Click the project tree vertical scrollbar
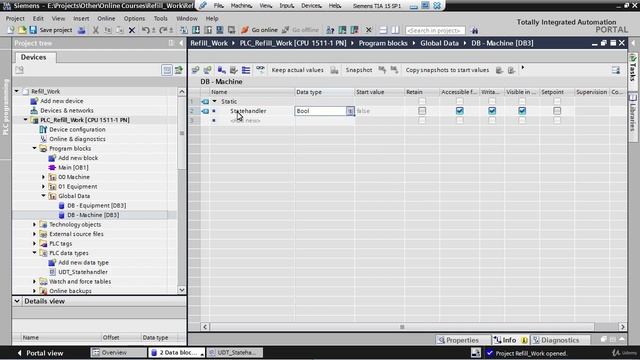The height and width of the screenshot is (360, 640). [x=182, y=133]
